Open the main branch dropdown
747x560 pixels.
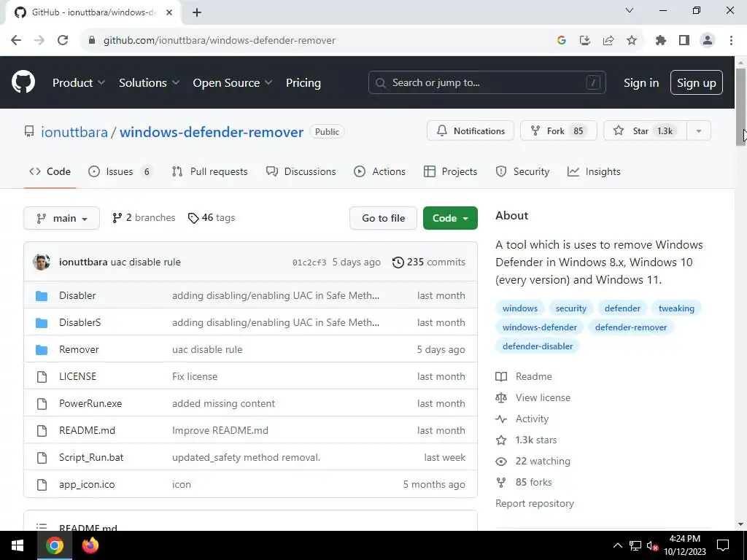61,218
